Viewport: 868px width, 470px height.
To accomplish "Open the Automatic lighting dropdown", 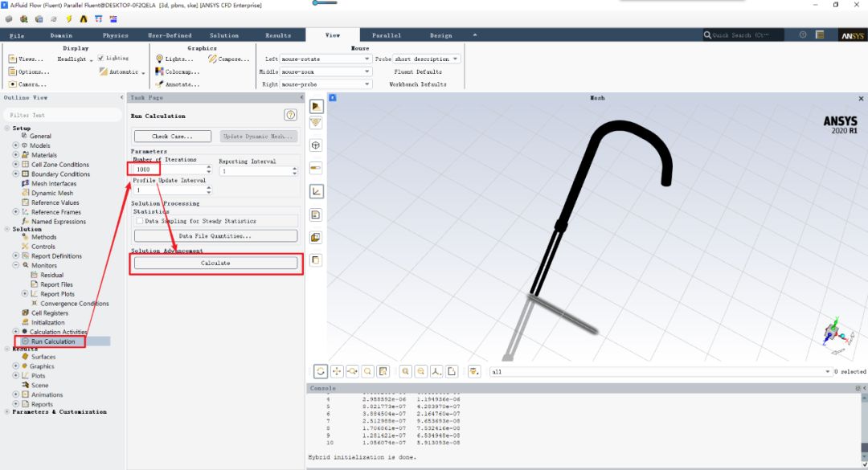I will [122, 72].
